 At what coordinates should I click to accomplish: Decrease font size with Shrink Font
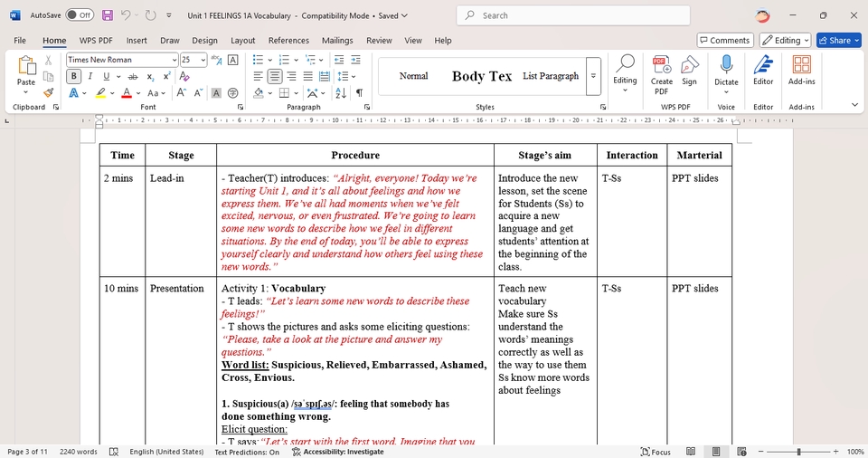[x=198, y=93]
